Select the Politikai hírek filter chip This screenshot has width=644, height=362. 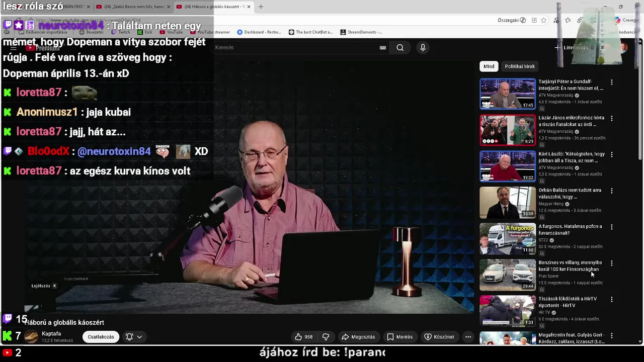(520, 66)
